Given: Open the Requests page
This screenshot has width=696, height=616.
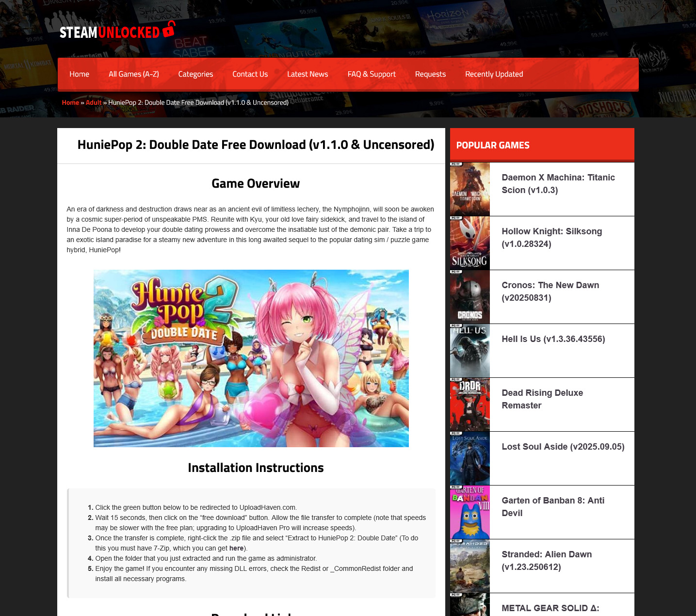Looking at the screenshot, I should (430, 74).
